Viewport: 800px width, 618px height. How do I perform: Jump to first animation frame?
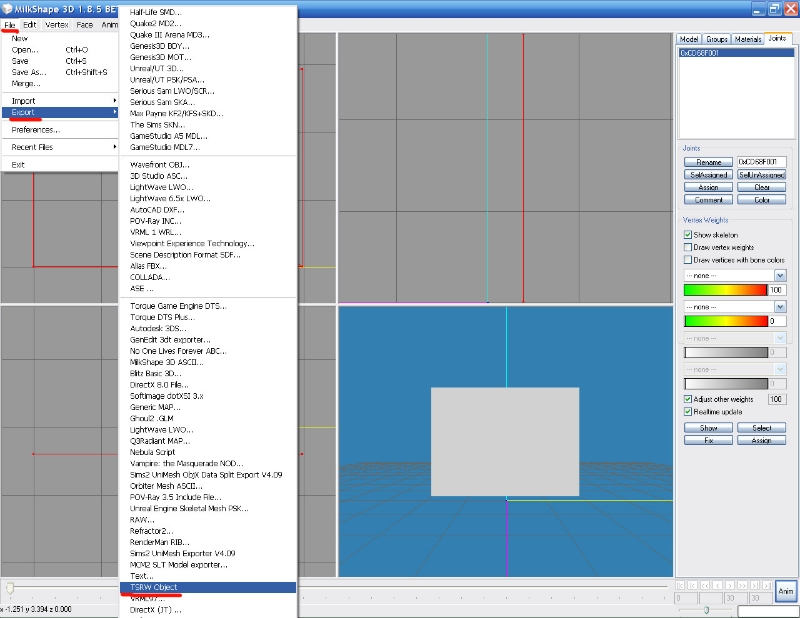click(682, 584)
